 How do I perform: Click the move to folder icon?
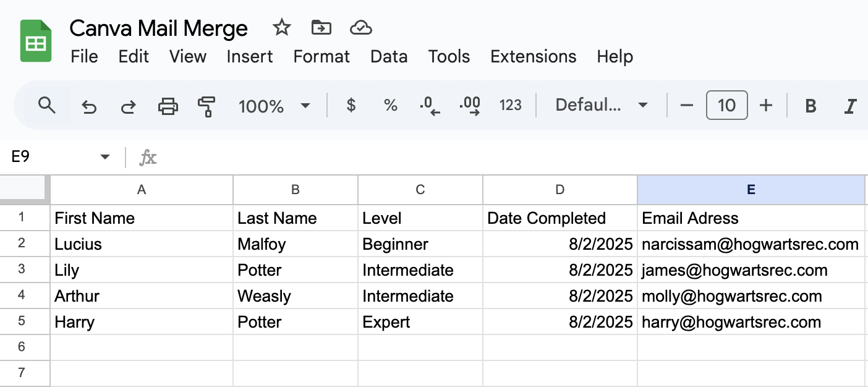click(321, 28)
